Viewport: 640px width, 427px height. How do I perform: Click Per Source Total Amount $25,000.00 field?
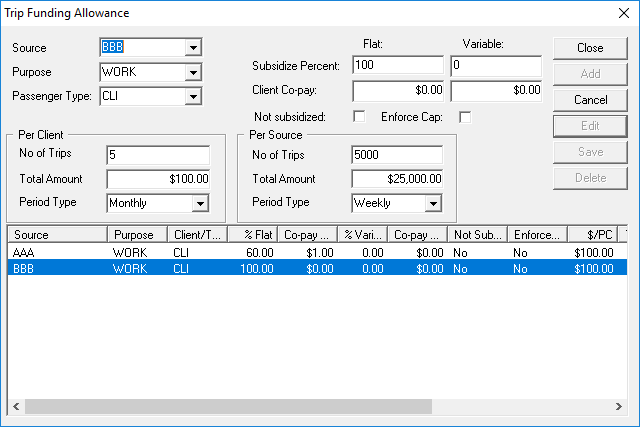[397, 179]
